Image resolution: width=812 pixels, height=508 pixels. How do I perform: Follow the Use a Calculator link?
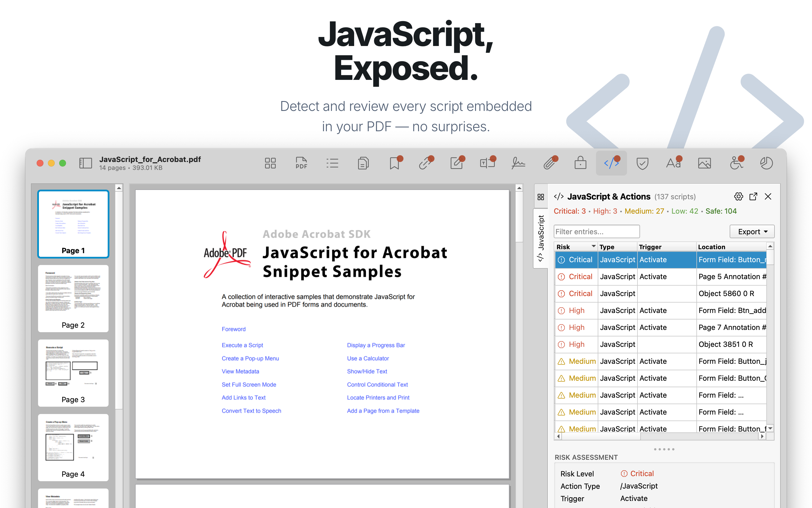click(x=368, y=358)
